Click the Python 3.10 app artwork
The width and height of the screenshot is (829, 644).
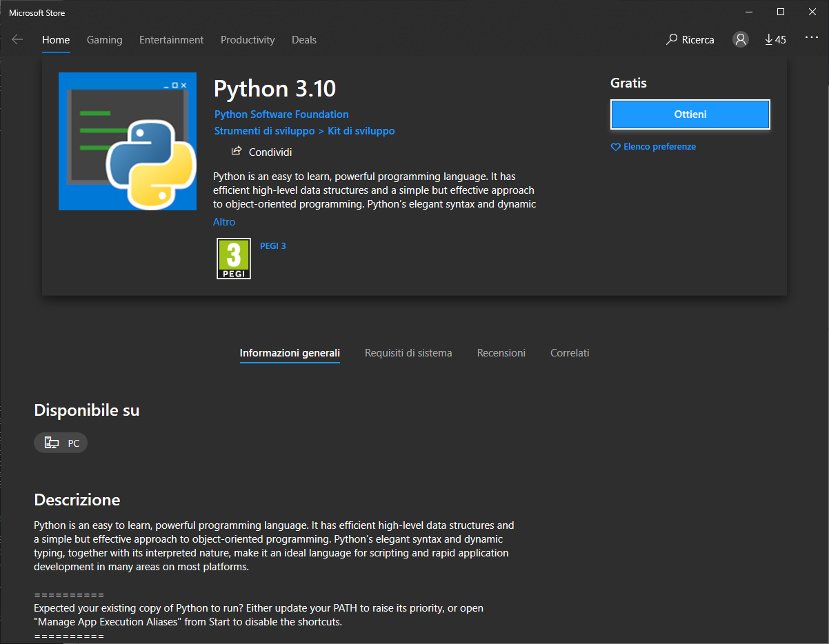pyautogui.click(x=128, y=141)
